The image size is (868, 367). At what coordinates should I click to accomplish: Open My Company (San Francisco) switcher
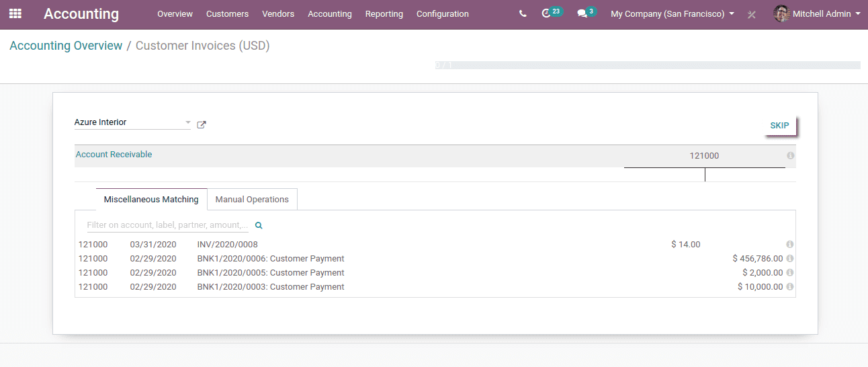pyautogui.click(x=672, y=13)
